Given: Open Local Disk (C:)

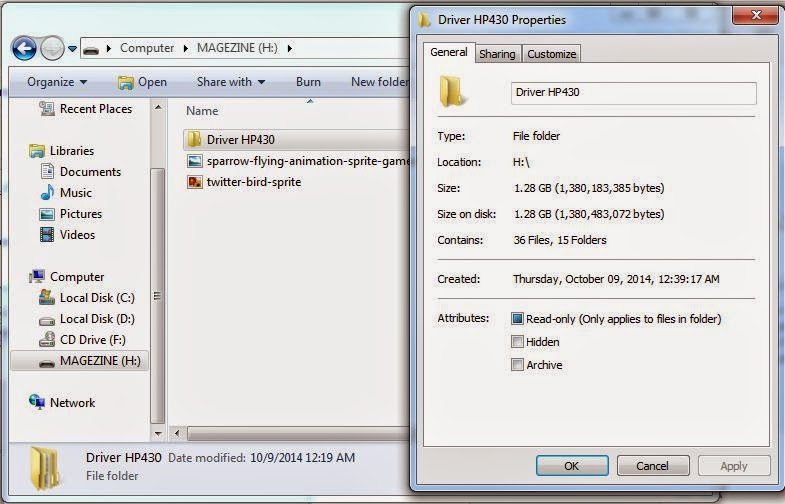Looking at the screenshot, I should 97,298.
